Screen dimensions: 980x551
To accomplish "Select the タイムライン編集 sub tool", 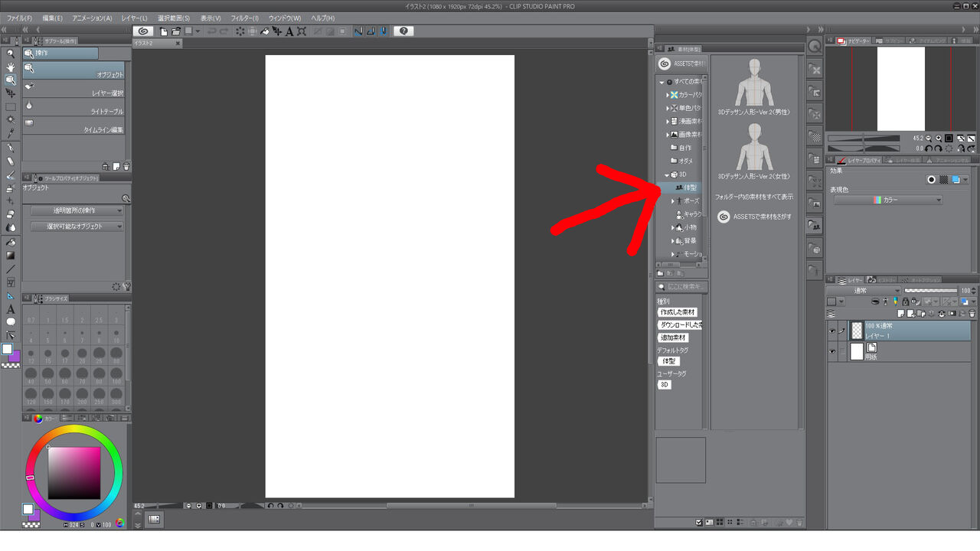I will [x=73, y=126].
